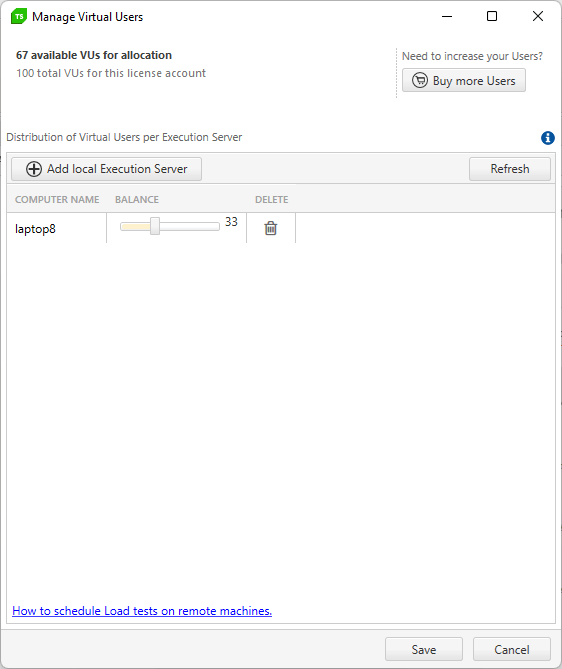The width and height of the screenshot is (562, 669).
Task: Maximize the Manage Virtual Users window
Action: pyautogui.click(x=492, y=16)
